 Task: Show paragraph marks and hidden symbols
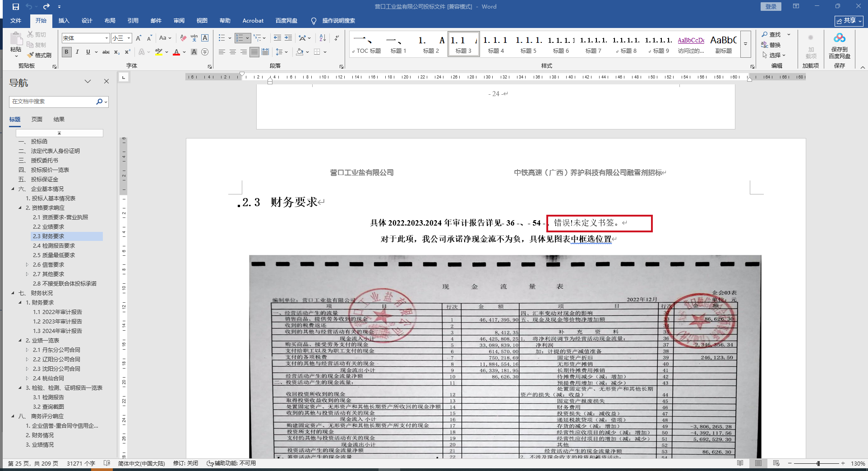(337, 38)
